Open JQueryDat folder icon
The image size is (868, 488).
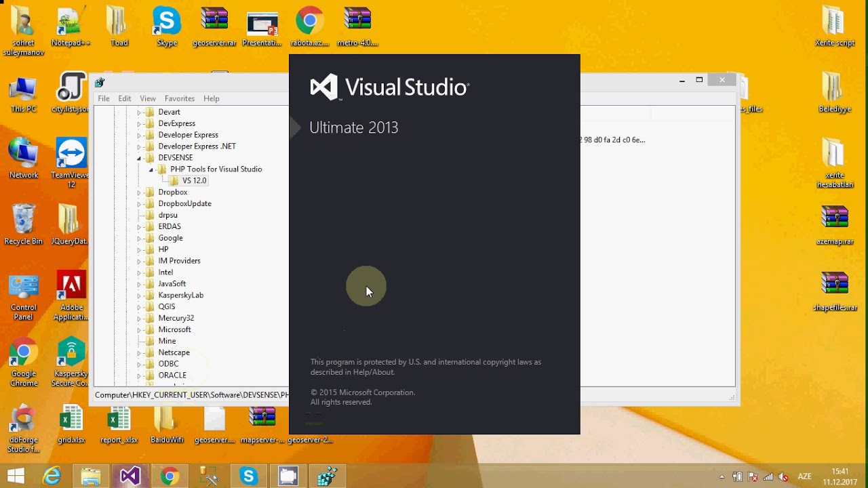[x=71, y=225]
